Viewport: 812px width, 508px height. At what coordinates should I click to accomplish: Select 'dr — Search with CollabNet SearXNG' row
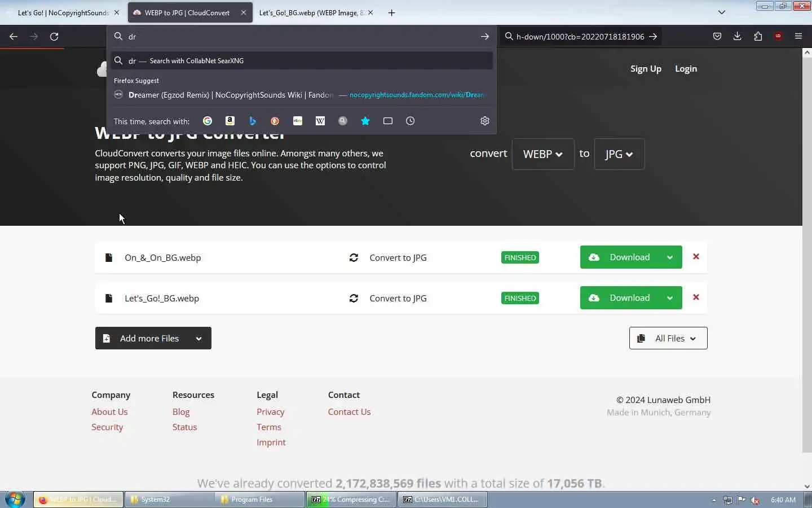[302, 60]
